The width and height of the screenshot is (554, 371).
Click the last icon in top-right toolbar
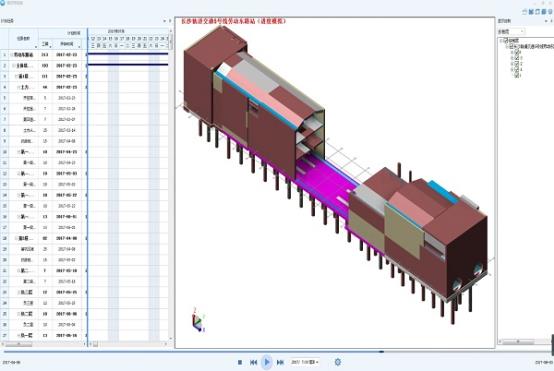click(550, 12)
